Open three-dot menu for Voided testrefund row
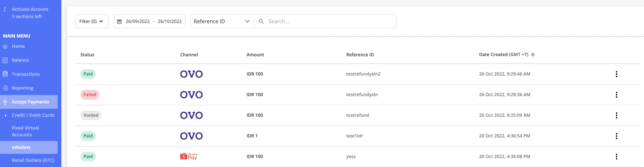Image resolution: width=644 pixels, height=167 pixels. pos(616,115)
